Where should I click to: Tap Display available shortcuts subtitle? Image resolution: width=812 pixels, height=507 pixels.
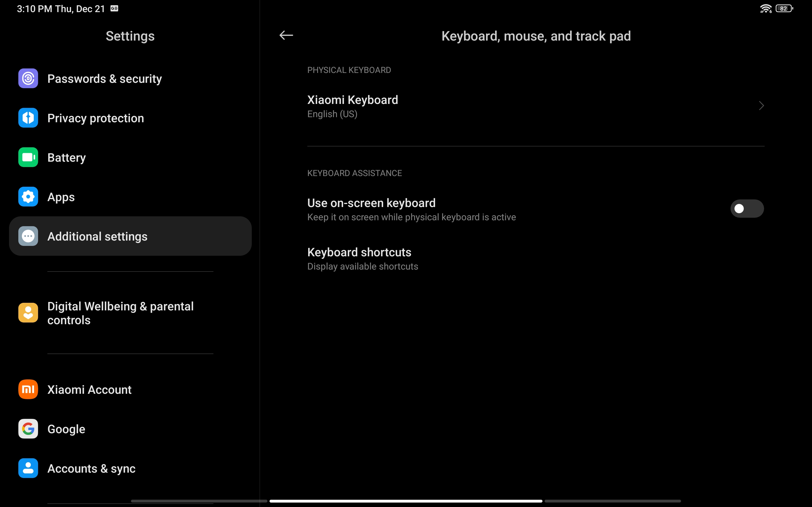tap(363, 266)
